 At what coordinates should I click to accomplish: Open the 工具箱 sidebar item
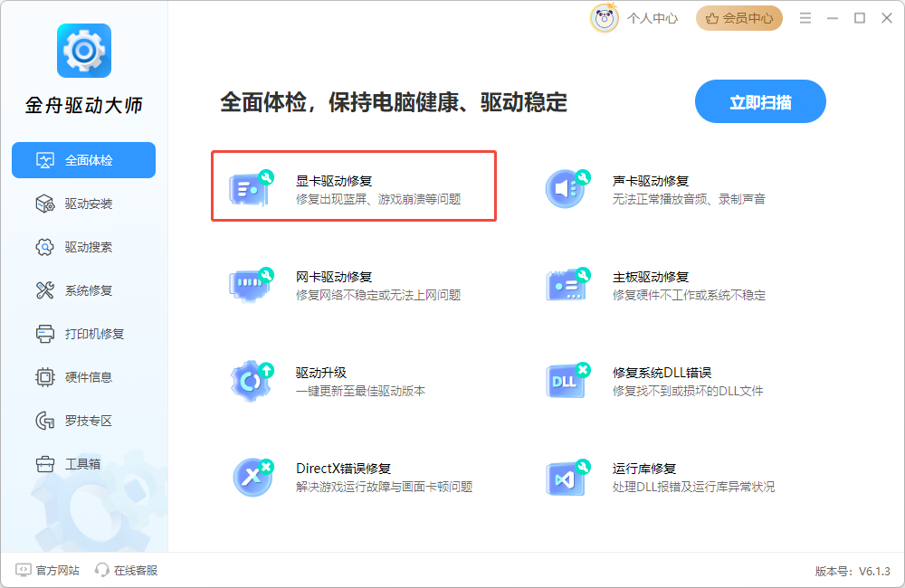point(83,464)
